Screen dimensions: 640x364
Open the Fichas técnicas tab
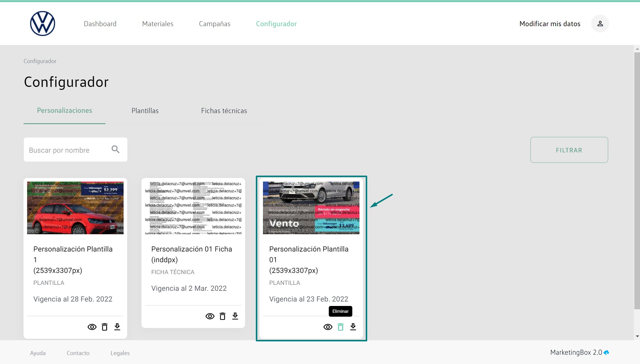point(224,111)
